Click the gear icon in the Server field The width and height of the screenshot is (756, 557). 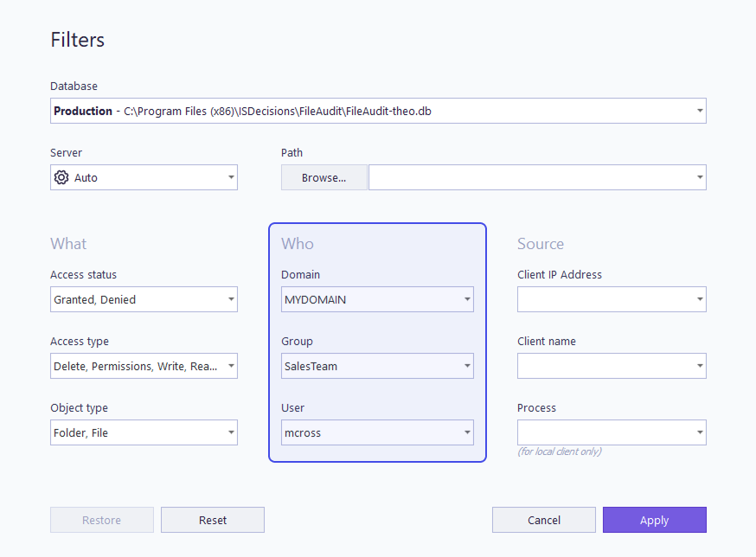(61, 177)
